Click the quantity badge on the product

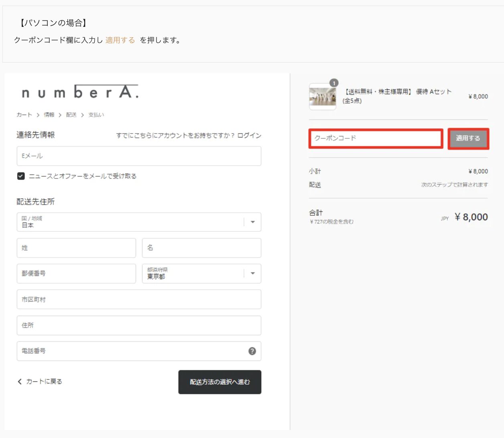334,83
